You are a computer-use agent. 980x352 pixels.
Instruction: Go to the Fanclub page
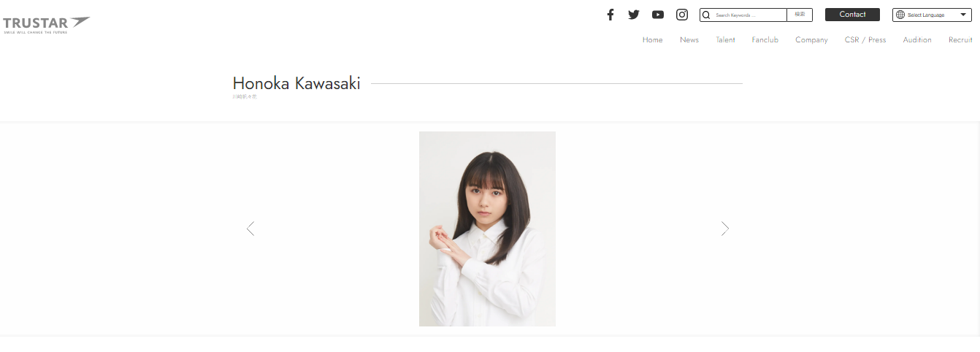click(765, 40)
